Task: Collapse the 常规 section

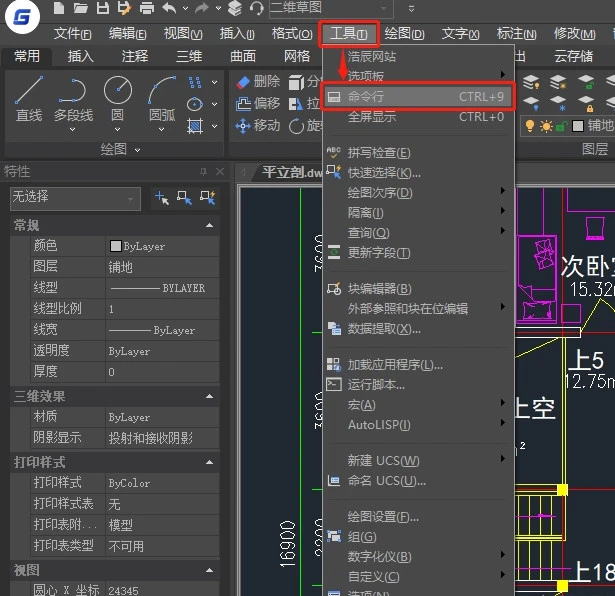Action: (x=209, y=225)
